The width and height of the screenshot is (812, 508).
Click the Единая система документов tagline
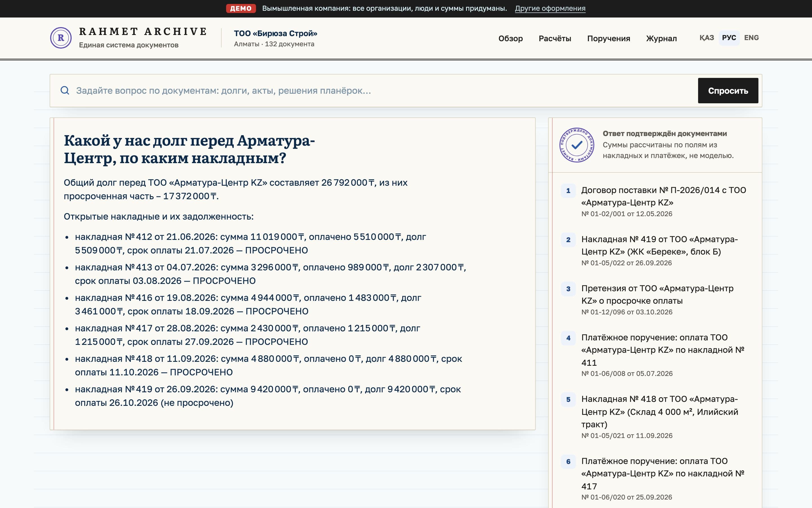tap(129, 45)
